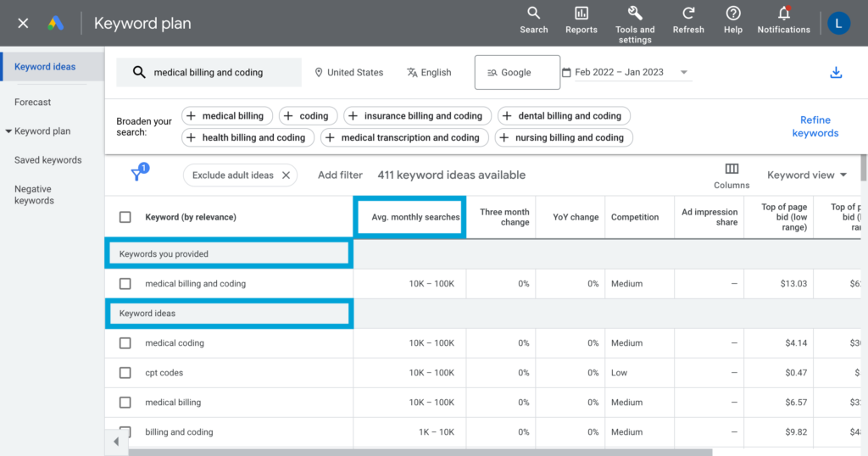Check the 'medical coding' keyword checkbox
868x456 pixels.
coord(125,343)
